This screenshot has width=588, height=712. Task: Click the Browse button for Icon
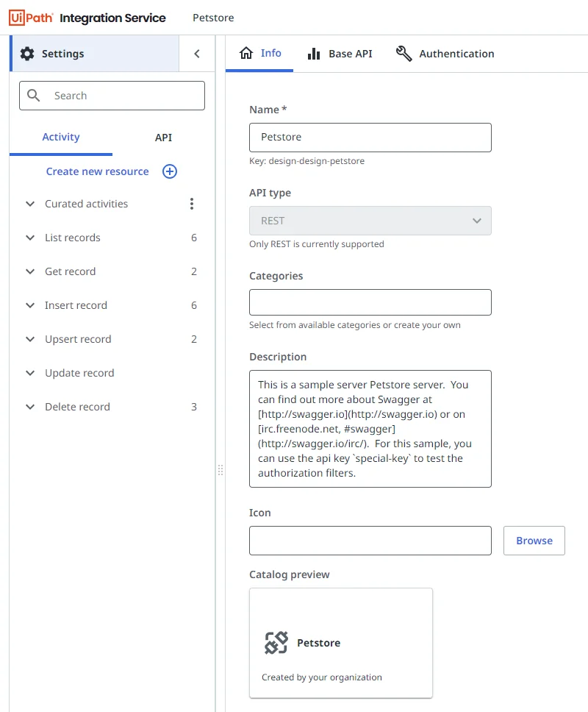tap(534, 541)
